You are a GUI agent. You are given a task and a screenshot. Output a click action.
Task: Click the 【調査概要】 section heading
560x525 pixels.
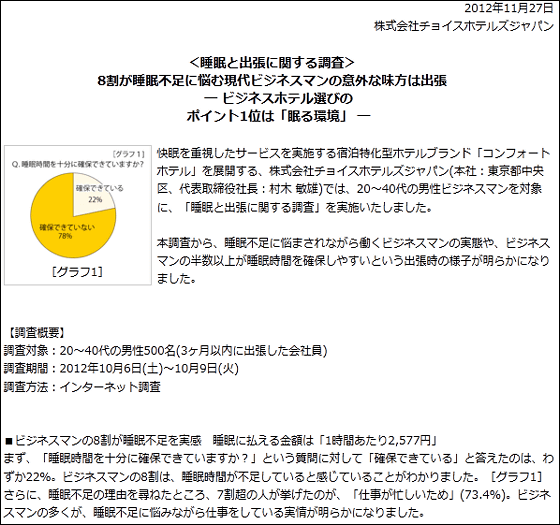click(x=36, y=333)
